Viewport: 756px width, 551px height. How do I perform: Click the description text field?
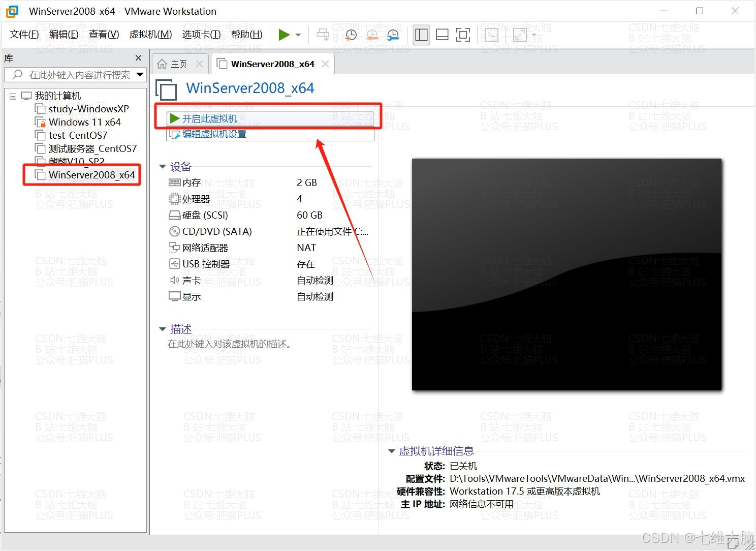click(230, 344)
